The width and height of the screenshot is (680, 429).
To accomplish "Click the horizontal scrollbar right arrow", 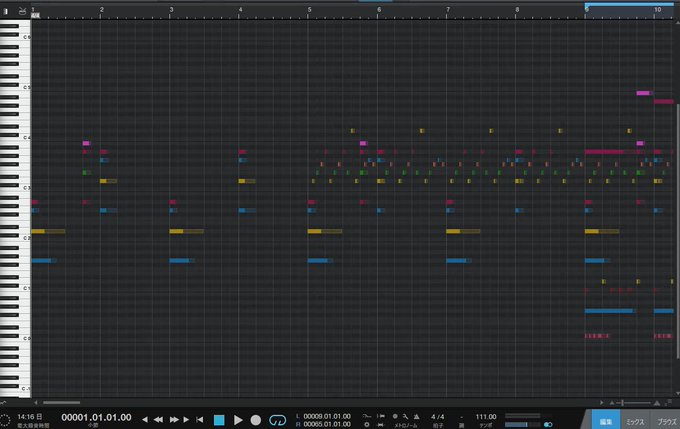I will (602, 403).
